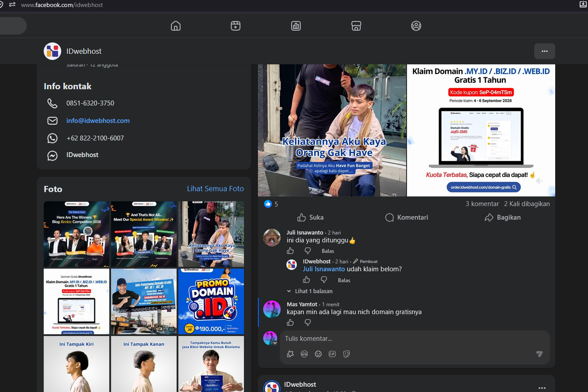Open the Groups icon in top navigation

416,26
